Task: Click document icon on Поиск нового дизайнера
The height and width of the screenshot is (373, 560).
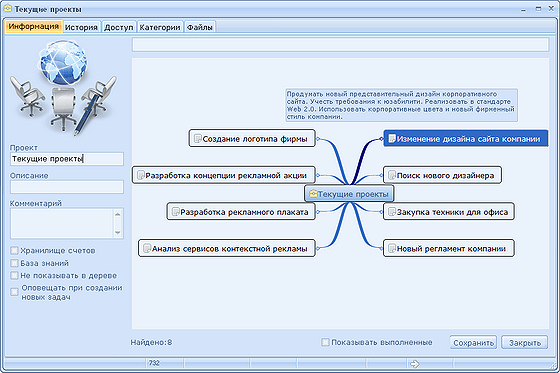Action: (x=392, y=175)
